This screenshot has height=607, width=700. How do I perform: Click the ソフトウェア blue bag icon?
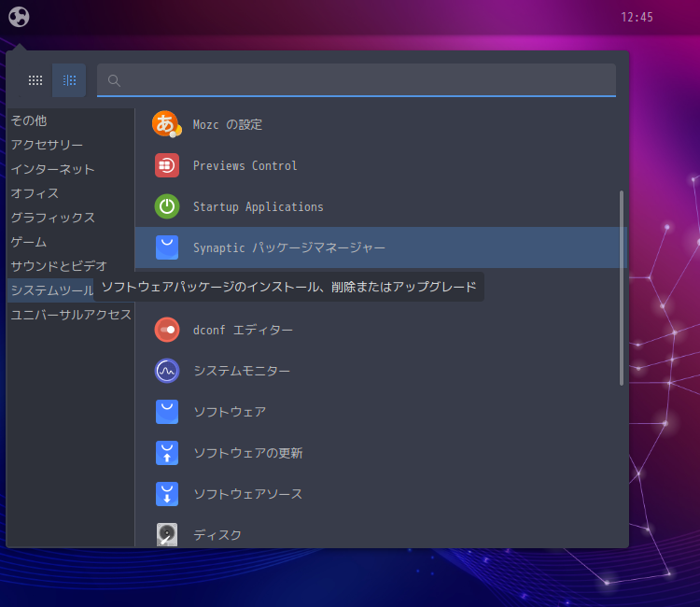167,412
